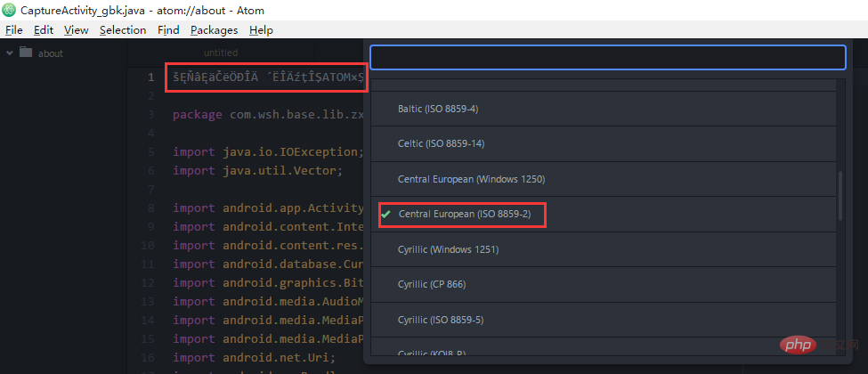Image resolution: width=868 pixels, height=374 pixels.
Task: Click the encoding list scrollbar thumb
Action: point(841,196)
